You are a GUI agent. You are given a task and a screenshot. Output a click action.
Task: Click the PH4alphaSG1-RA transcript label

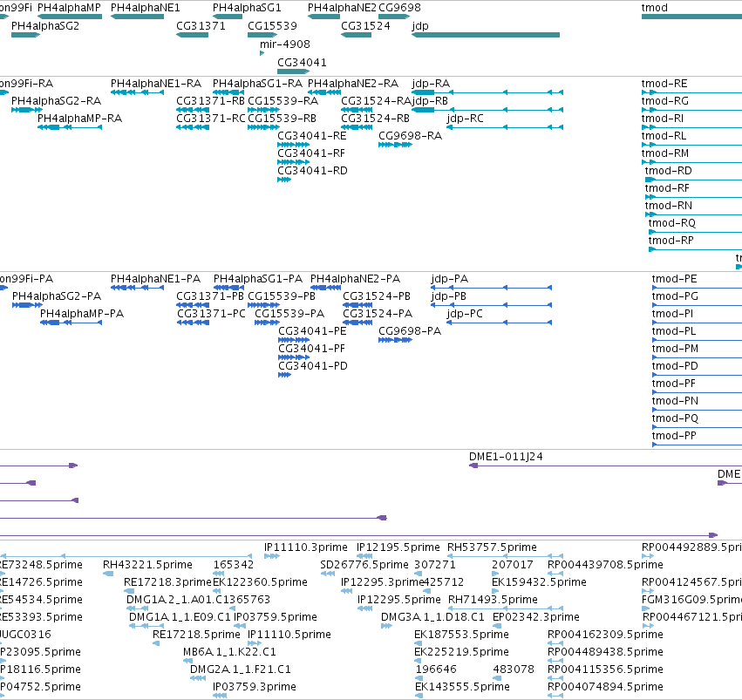257,84
